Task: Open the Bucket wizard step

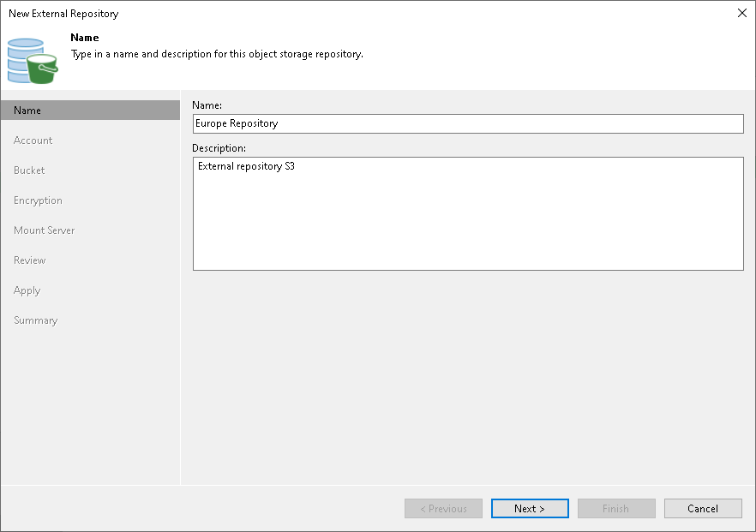Action: pyautogui.click(x=29, y=170)
